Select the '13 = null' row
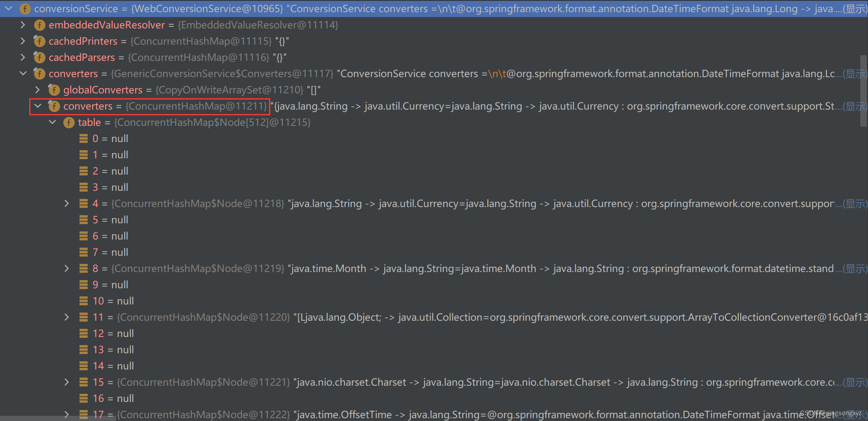 pos(113,350)
